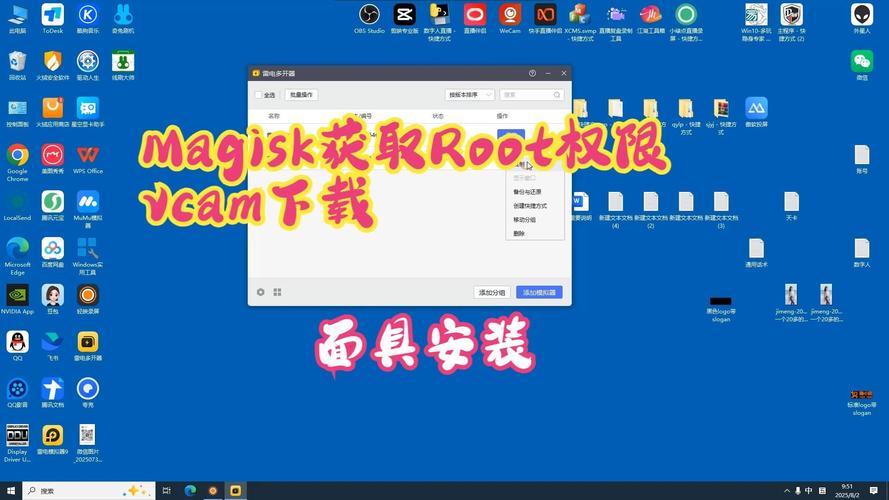This screenshot has height=500, width=889.
Task: Open the Windows Start button
Action: point(11,490)
